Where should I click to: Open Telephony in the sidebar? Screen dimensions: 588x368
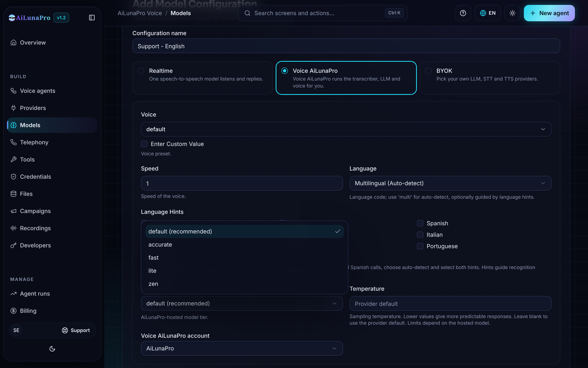52,142
